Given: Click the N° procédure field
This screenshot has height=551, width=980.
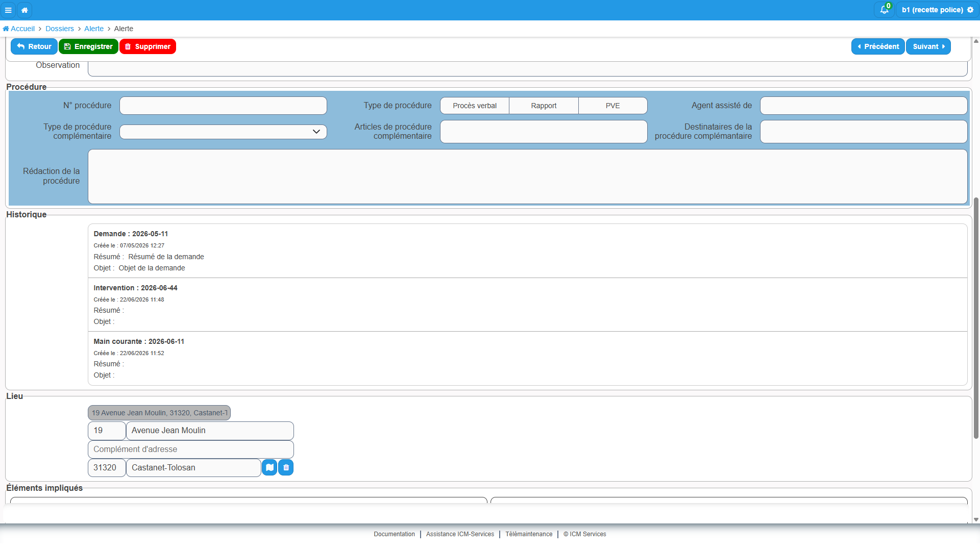Looking at the screenshot, I should (223, 106).
